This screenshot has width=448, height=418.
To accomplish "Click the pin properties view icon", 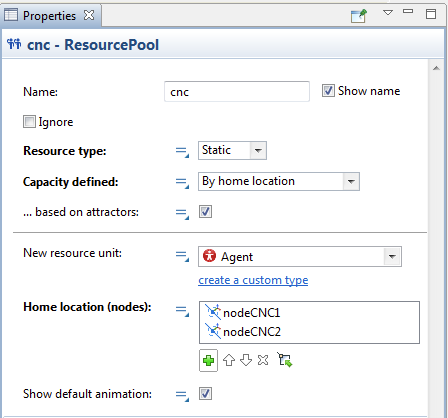I will [359, 16].
